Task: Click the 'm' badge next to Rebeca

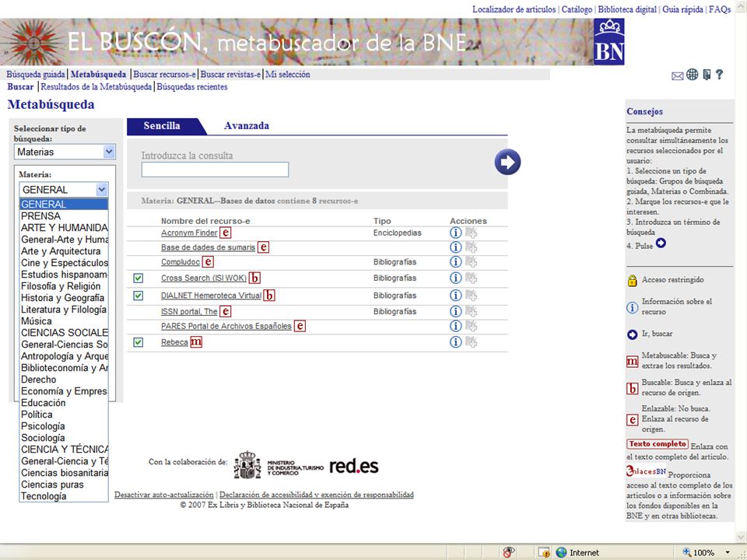Action: [x=196, y=342]
